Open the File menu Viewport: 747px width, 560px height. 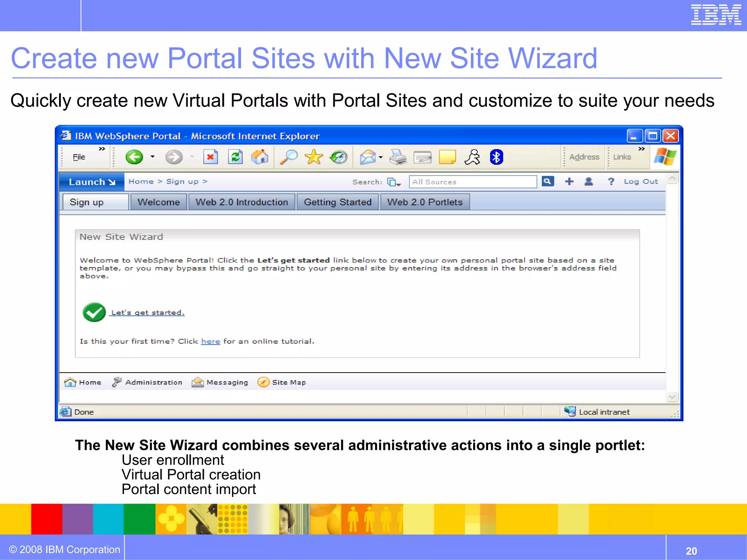79,157
